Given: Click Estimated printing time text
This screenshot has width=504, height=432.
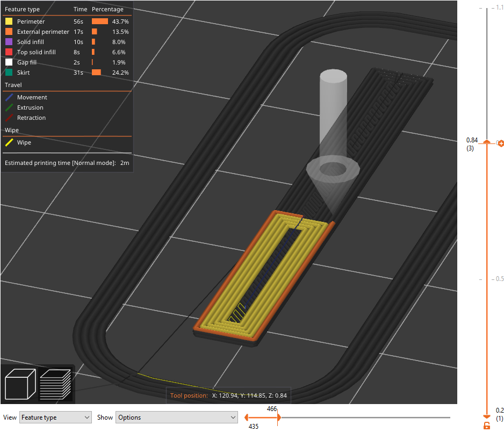Looking at the screenshot, I should click(x=67, y=163).
